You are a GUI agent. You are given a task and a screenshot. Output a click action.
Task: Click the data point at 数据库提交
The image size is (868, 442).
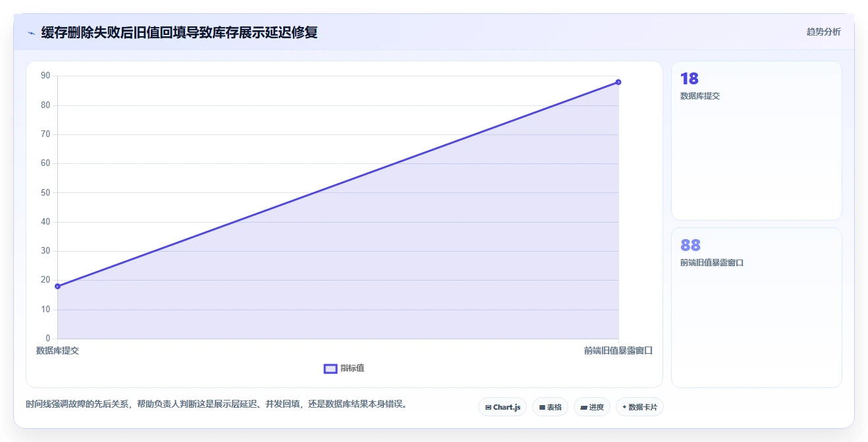click(58, 286)
